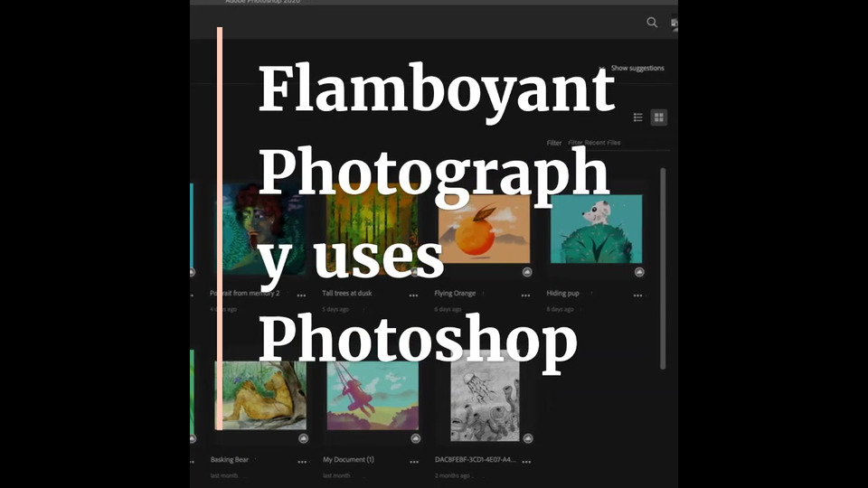Click cloud document icon on Hiding pup
Screen dimensions: 868x488
(639, 272)
